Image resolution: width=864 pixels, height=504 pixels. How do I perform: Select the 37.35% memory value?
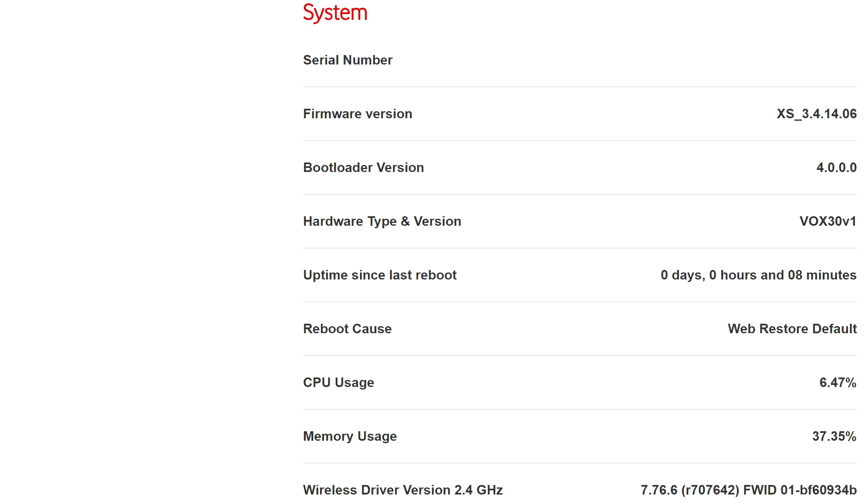[834, 436]
